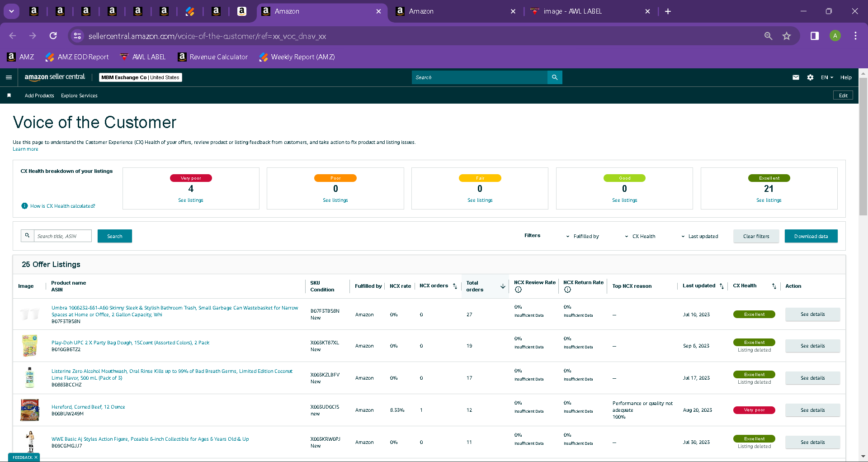Viewport: 868px width, 462px height.
Task: Click the NCX Return Rate info icon
Action: pyautogui.click(x=567, y=290)
